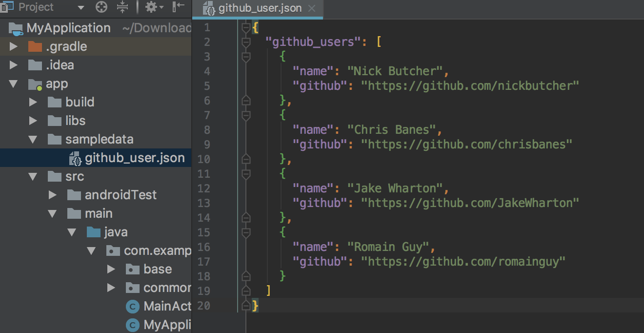The image size is (644, 333).
Task: Click the Collapse All icon in Project toolbar
Action: point(122,7)
